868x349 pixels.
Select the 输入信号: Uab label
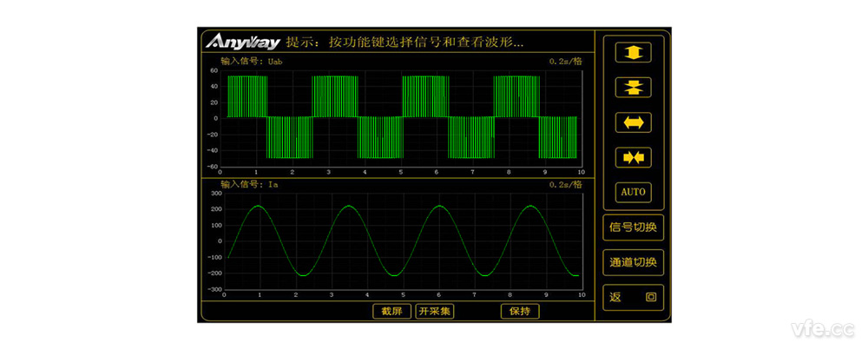[251, 62]
